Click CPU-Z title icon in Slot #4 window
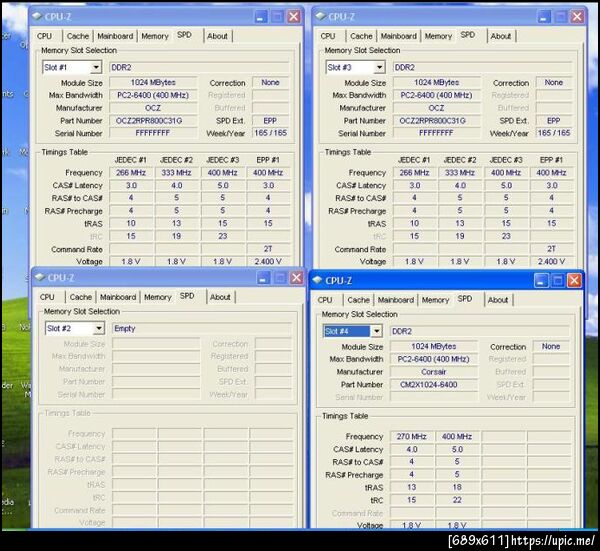 (x=318, y=280)
